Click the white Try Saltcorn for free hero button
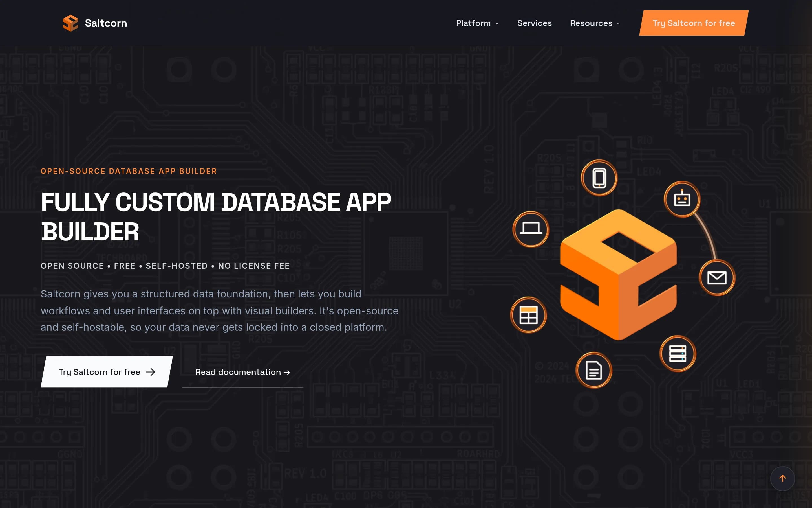Screen dimensions: 812x508 (107, 372)
